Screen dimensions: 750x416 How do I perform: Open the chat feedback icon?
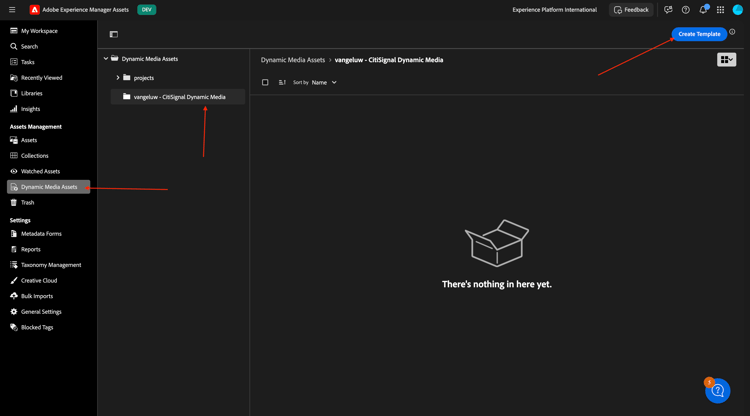click(x=668, y=10)
